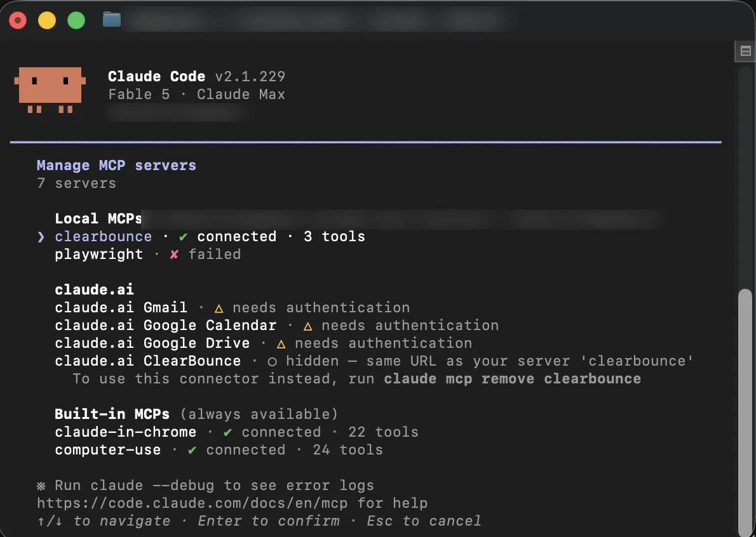
Task: Click the Claude Code pixel mascot logo
Action: [x=50, y=90]
